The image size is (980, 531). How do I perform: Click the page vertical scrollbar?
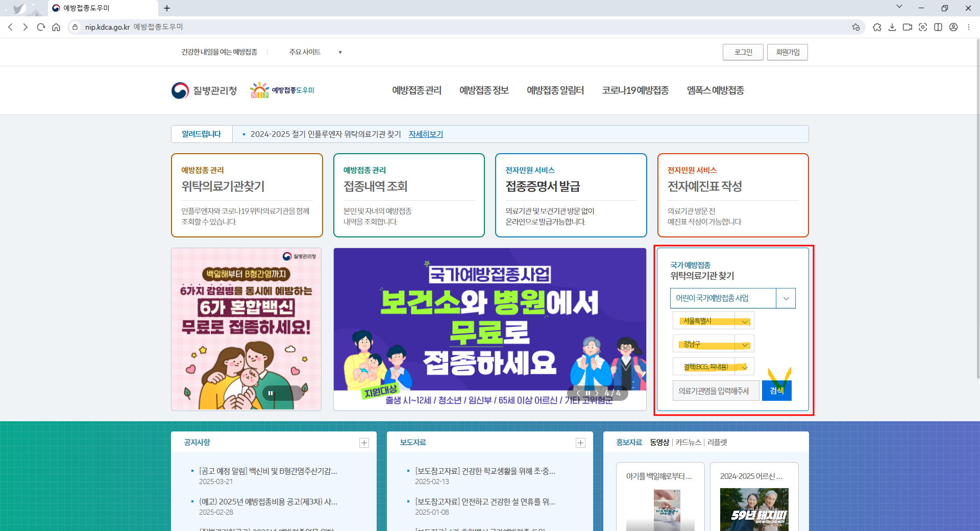[x=977, y=209]
